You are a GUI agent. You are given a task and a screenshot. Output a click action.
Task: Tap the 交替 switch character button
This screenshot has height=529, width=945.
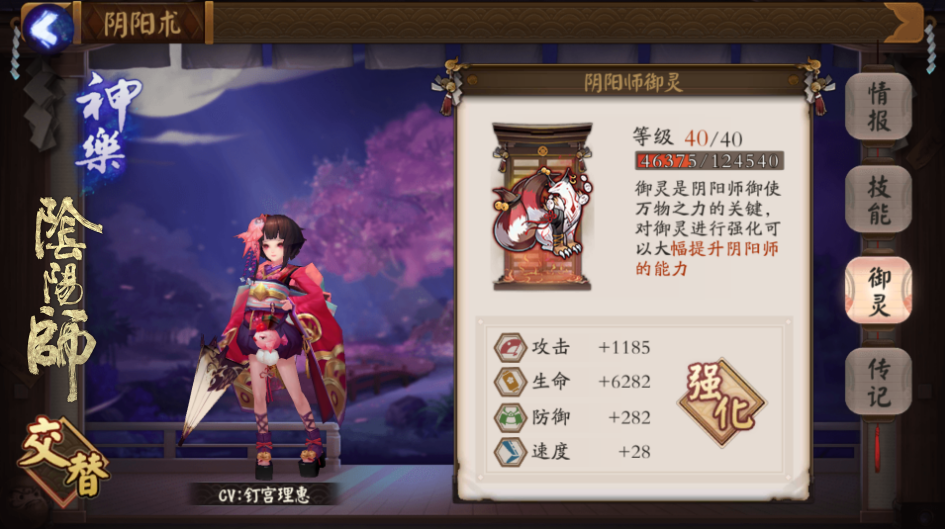[63, 459]
